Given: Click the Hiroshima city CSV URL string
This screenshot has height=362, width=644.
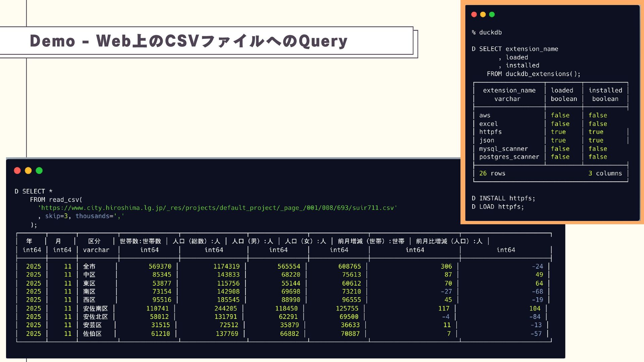Looking at the screenshot, I should click(x=217, y=208).
